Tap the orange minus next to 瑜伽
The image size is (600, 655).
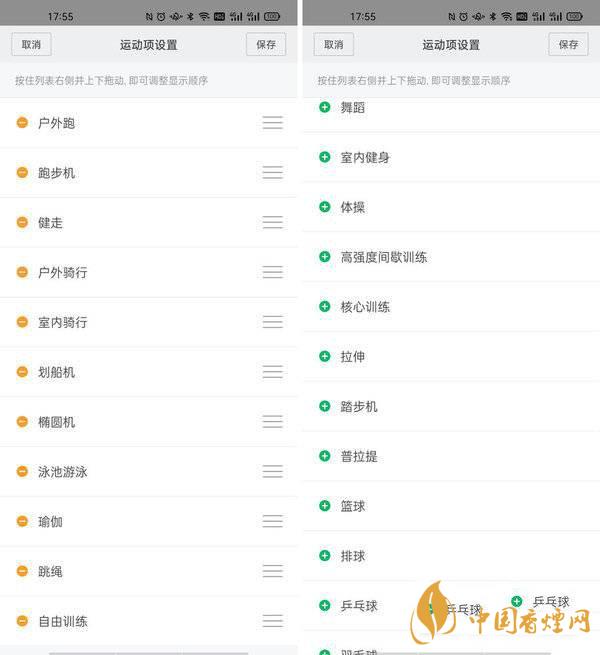pos(22,521)
